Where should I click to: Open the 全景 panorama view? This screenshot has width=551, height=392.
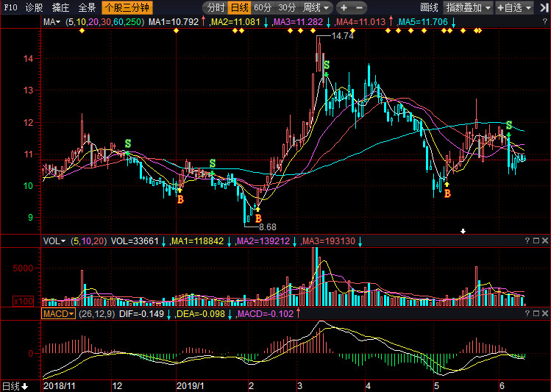point(87,7)
